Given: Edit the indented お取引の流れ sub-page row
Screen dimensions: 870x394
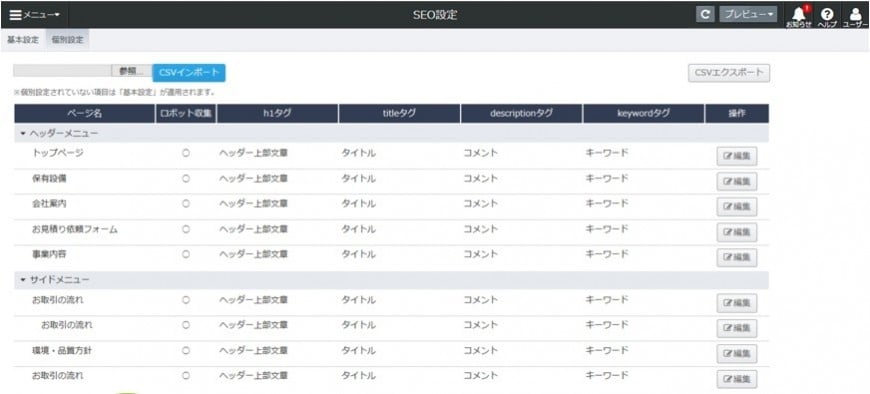Looking at the screenshot, I should [737, 328].
